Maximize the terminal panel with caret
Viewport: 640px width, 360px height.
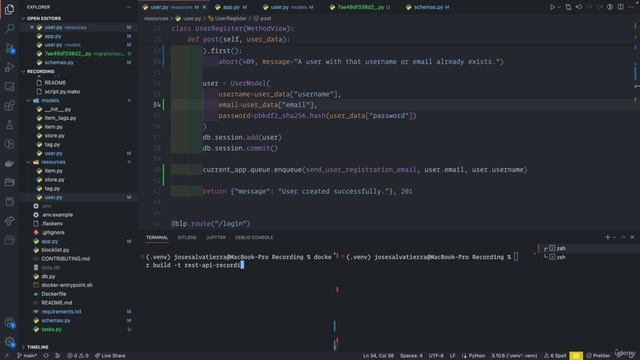(623, 237)
